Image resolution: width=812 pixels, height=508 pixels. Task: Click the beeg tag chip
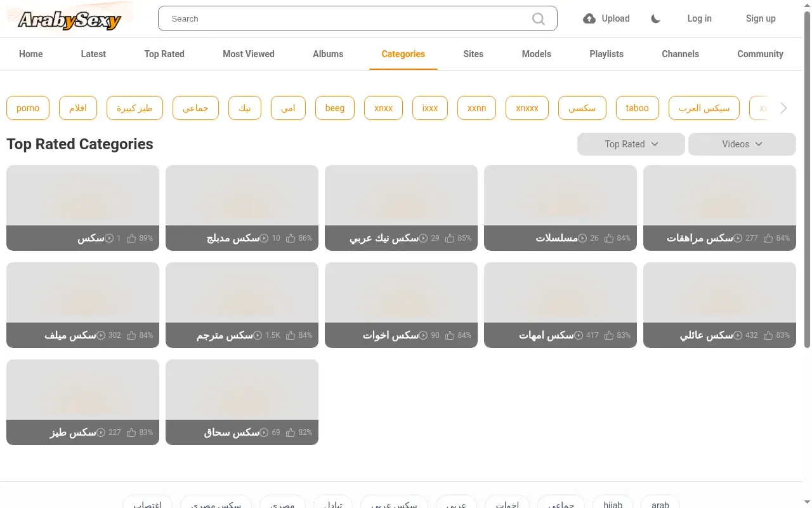tap(335, 108)
